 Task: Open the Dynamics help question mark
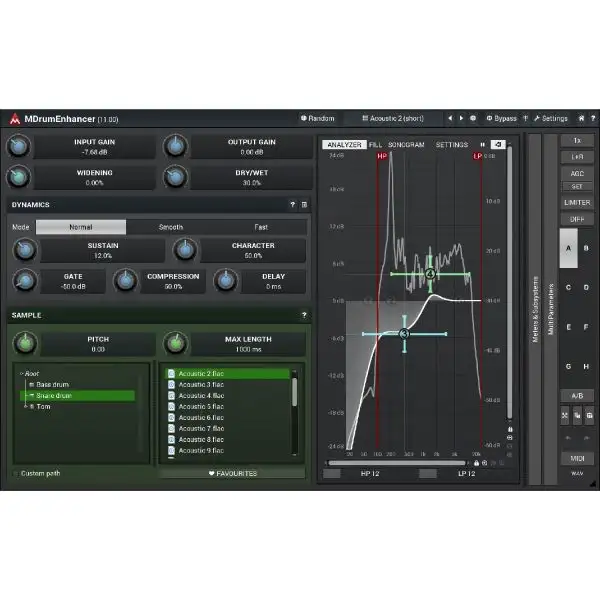pyautogui.click(x=293, y=205)
